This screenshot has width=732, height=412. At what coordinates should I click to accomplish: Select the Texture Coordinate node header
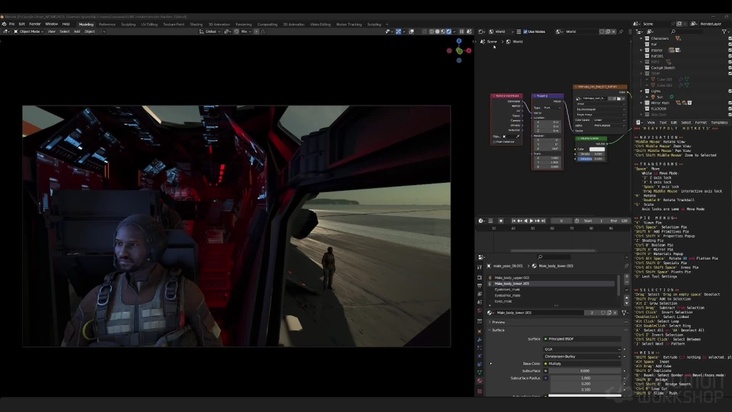[507, 96]
